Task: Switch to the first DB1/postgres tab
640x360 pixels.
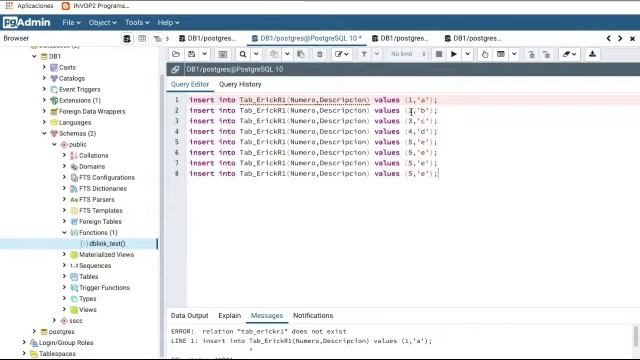Action: click(208, 38)
